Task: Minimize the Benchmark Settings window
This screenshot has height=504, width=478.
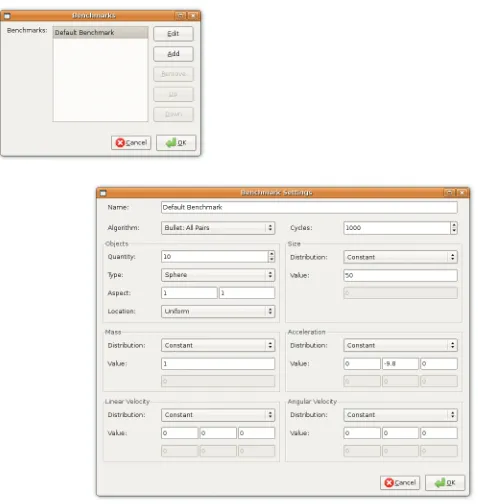Action: [449, 193]
